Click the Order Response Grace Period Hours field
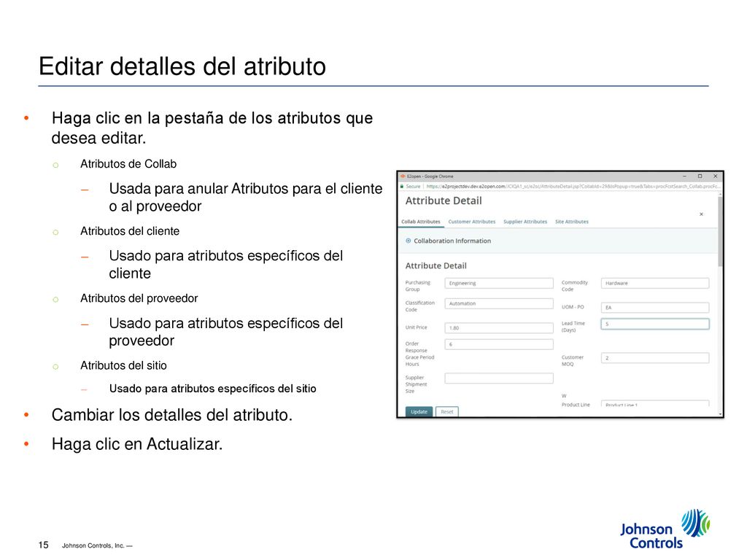 pos(499,344)
